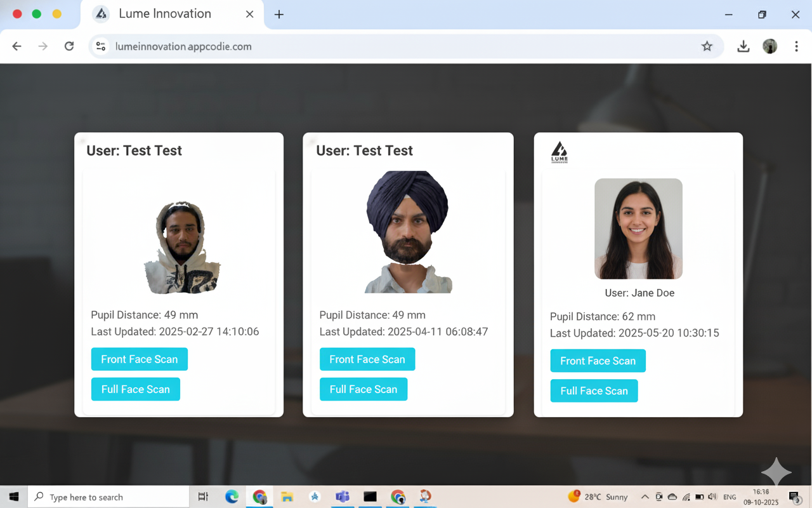Click the 3D face scan of the turban user
This screenshot has width=812, height=508.
pos(408,232)
